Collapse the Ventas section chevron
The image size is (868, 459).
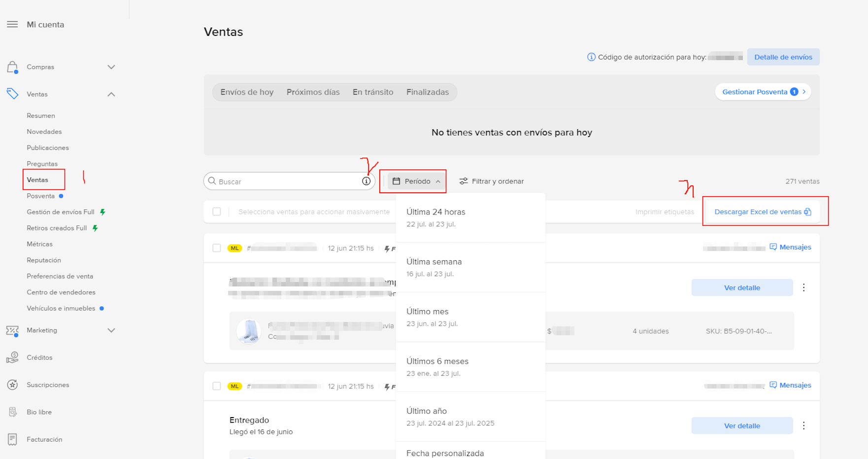[x=111, y=94]
